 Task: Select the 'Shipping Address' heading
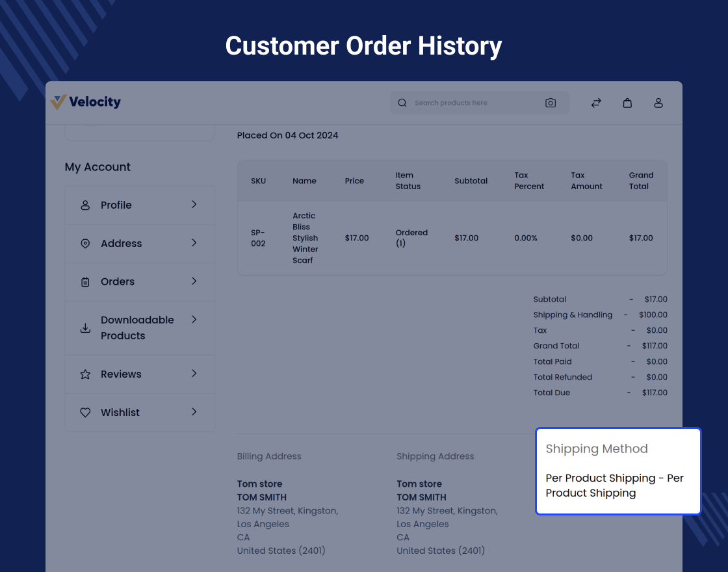pyautogui.click(x=435, y=456)
